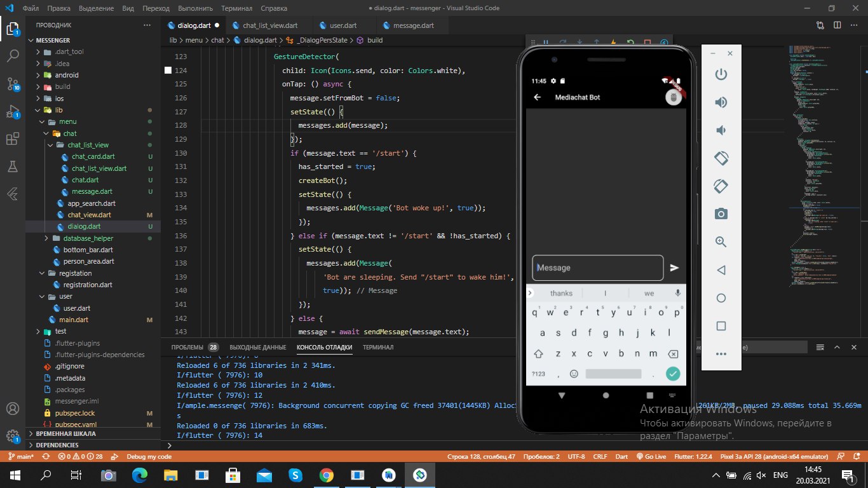Open Google Chrome from Windows taskbar

click(326, 475)
